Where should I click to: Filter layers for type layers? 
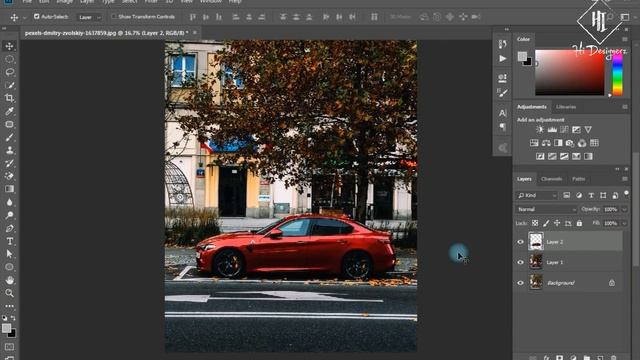point(591,196)
